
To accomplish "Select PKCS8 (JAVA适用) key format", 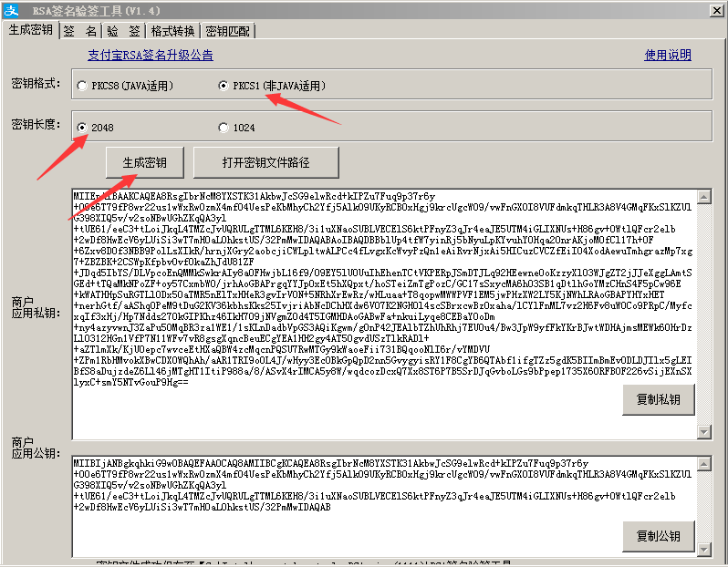I will click(x=83, y=86).
